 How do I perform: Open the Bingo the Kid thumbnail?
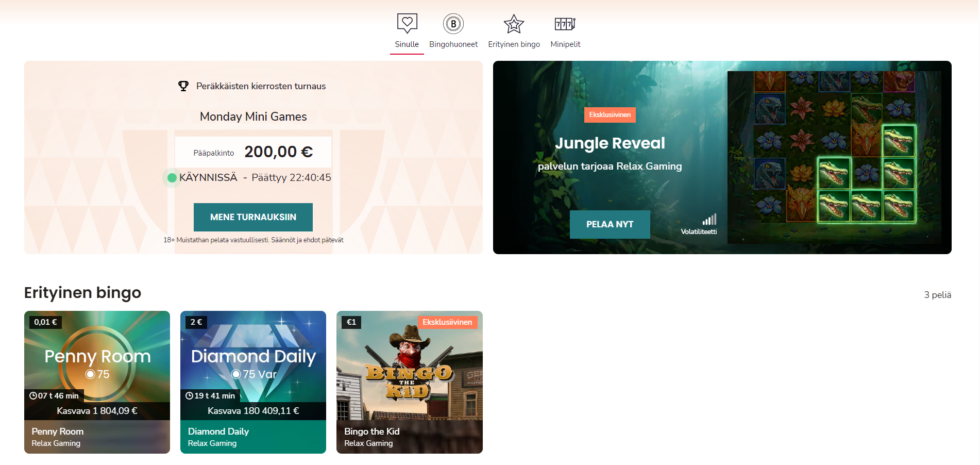(x=410, y=366)
